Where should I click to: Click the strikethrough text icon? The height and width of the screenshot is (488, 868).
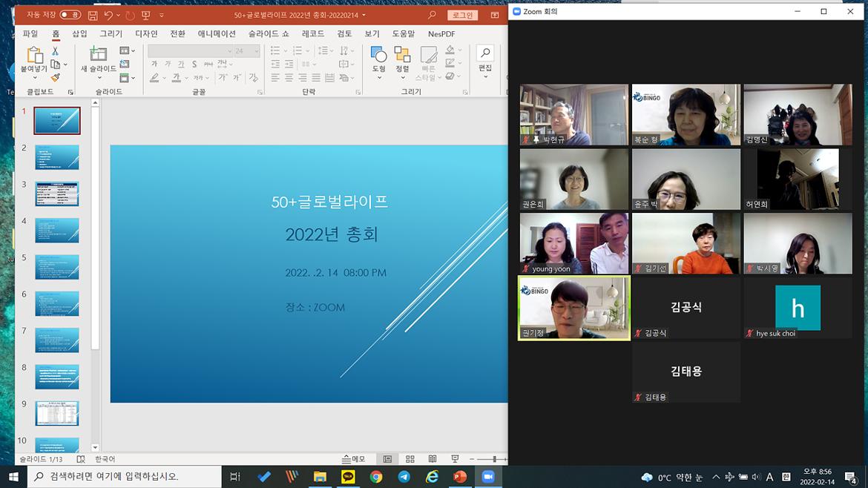[208, 64]
